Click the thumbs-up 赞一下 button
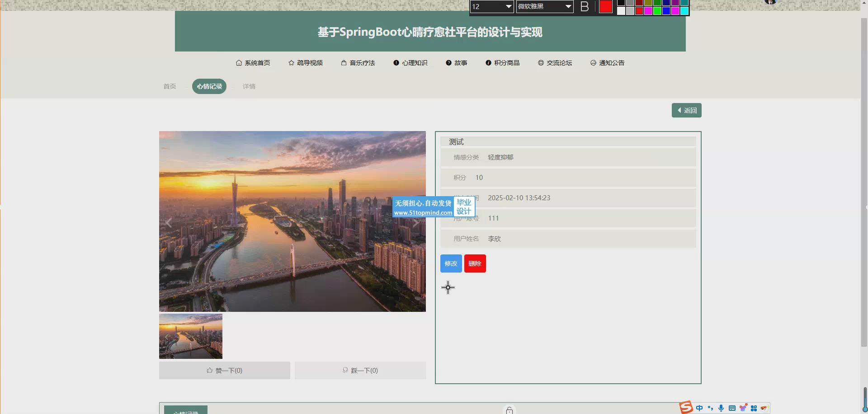 (224, 370)
